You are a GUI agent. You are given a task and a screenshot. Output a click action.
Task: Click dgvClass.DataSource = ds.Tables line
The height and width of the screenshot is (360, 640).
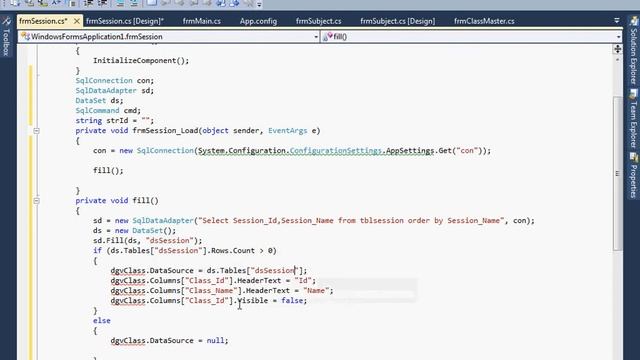[x=209, y=271]
